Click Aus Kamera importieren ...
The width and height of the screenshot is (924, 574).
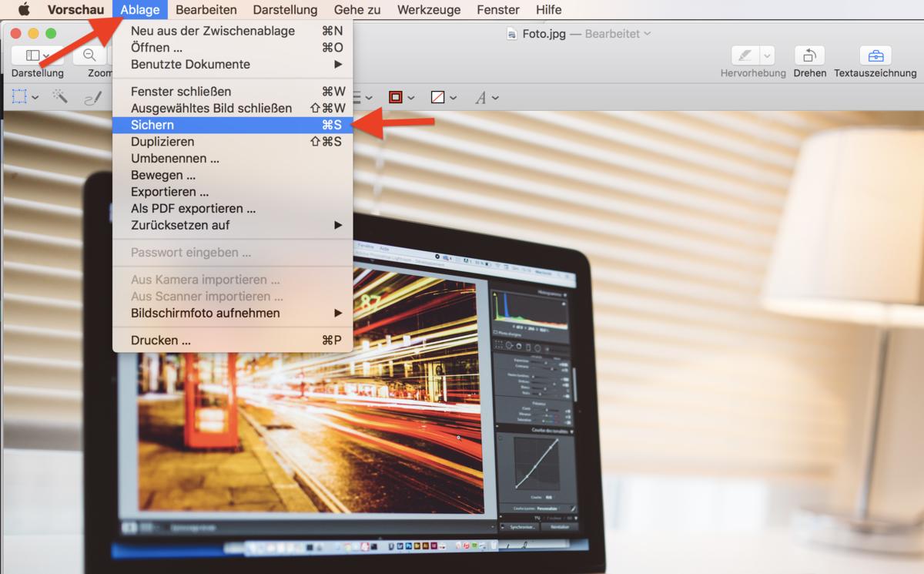click(233, 280)
